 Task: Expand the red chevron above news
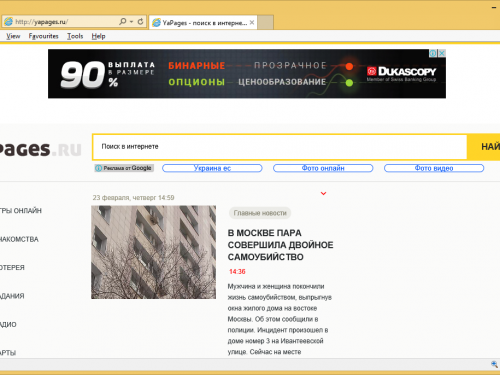(323, 193)
